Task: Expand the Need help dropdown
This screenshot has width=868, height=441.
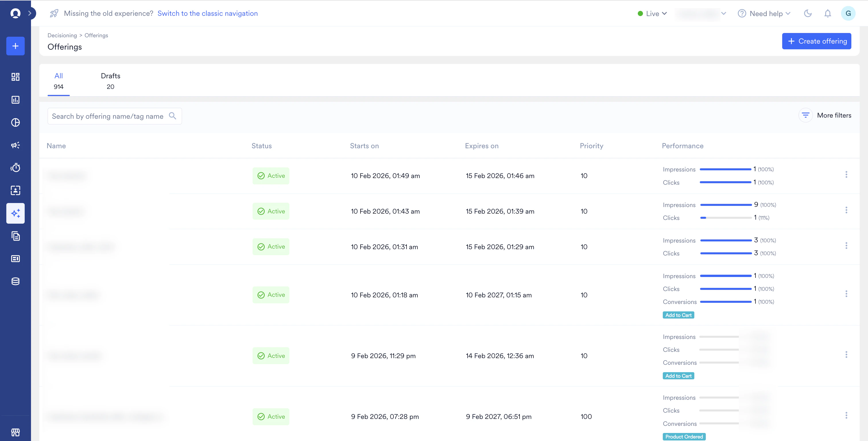Action: 764,13
